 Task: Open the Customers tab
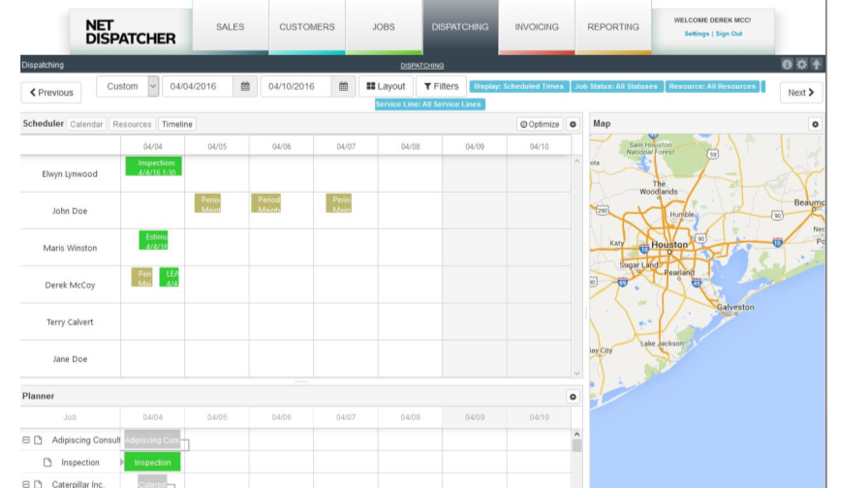tap(307, 26)
